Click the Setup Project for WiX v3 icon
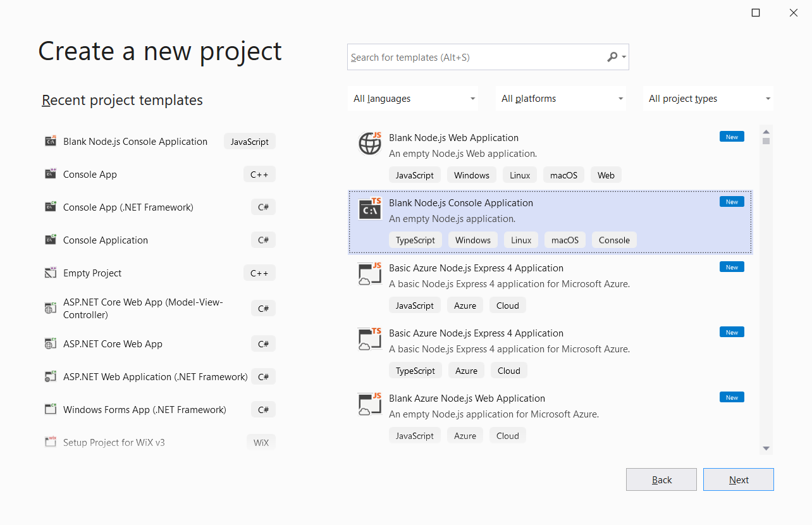The height and width of the screenshot is (525, 812). coord(51,442)
